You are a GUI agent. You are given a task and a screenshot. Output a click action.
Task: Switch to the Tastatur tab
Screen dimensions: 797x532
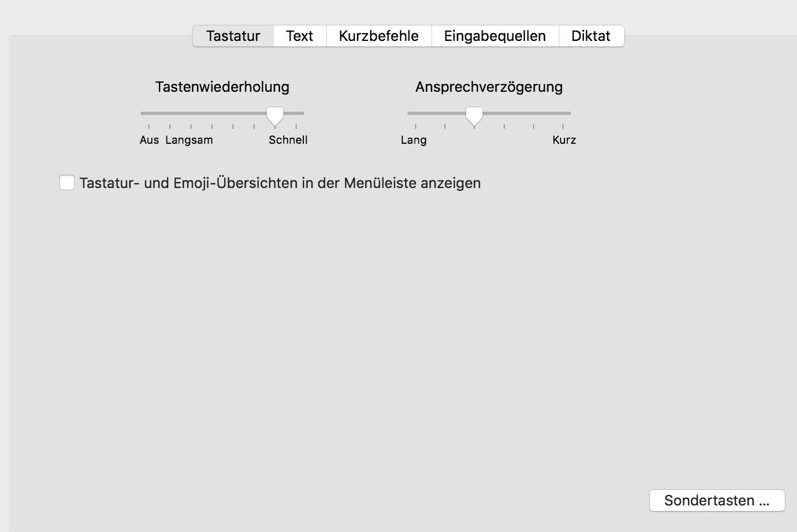(233, 36)
